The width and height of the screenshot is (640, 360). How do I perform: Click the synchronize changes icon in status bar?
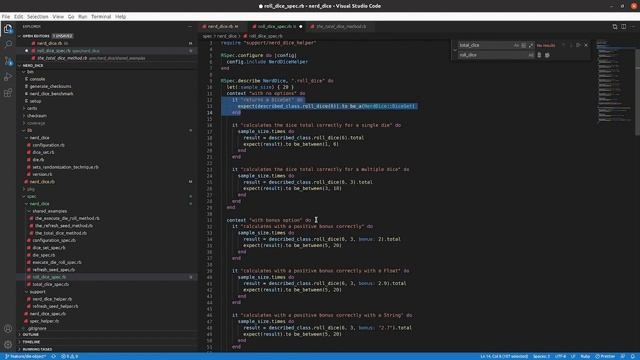tap(53, 356)
